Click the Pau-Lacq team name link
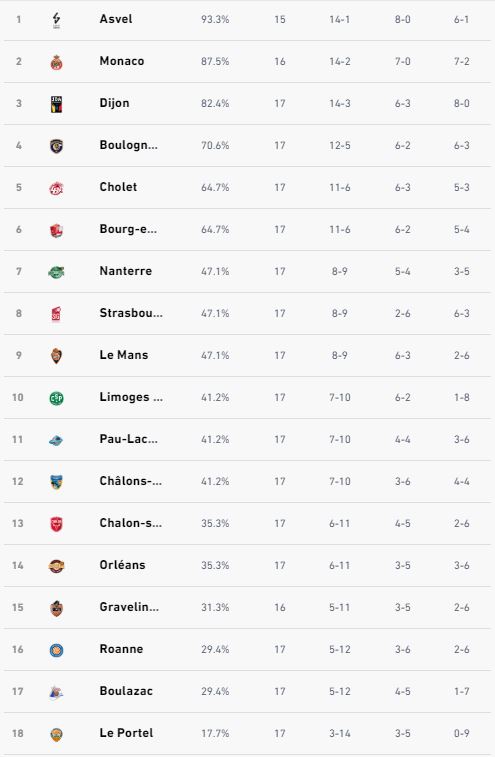Image resolution: width=495 pixels, height=757 pixels. tap(128, 439)
